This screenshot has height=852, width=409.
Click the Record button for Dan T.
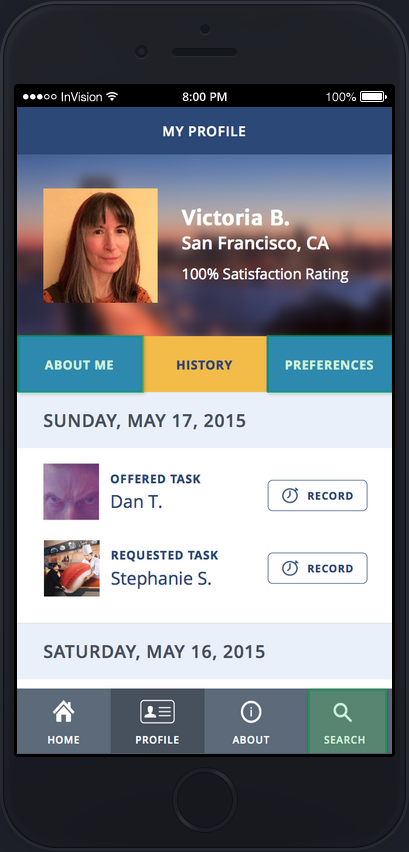[318, 496]
